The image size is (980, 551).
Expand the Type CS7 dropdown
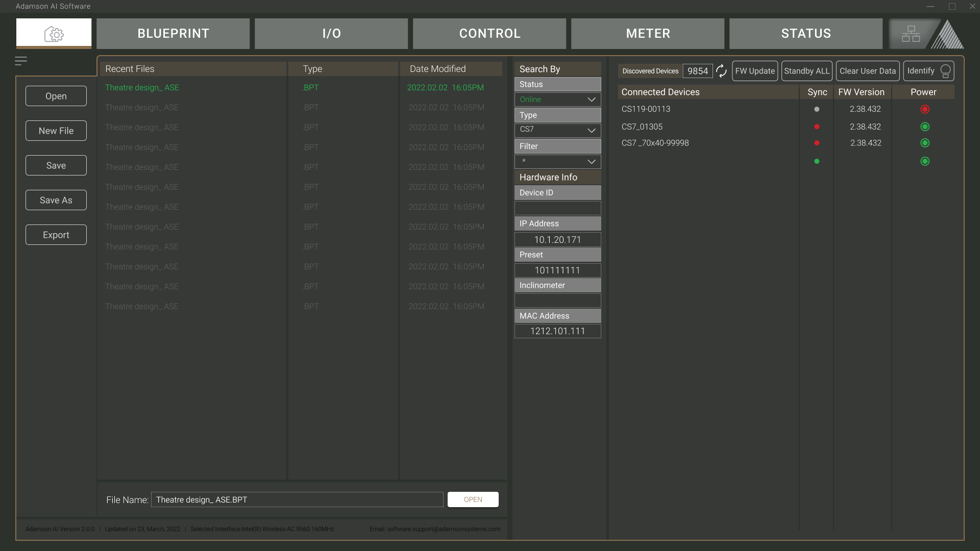591,130
